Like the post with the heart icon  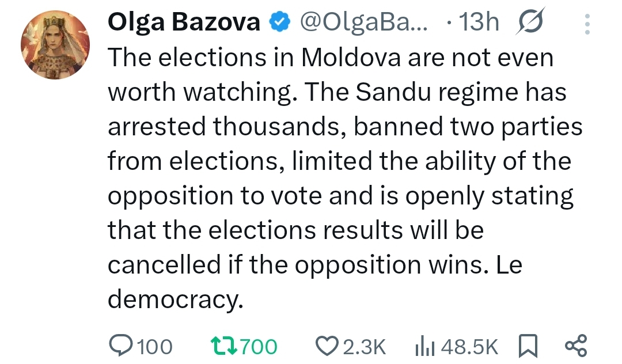(327, 346)
